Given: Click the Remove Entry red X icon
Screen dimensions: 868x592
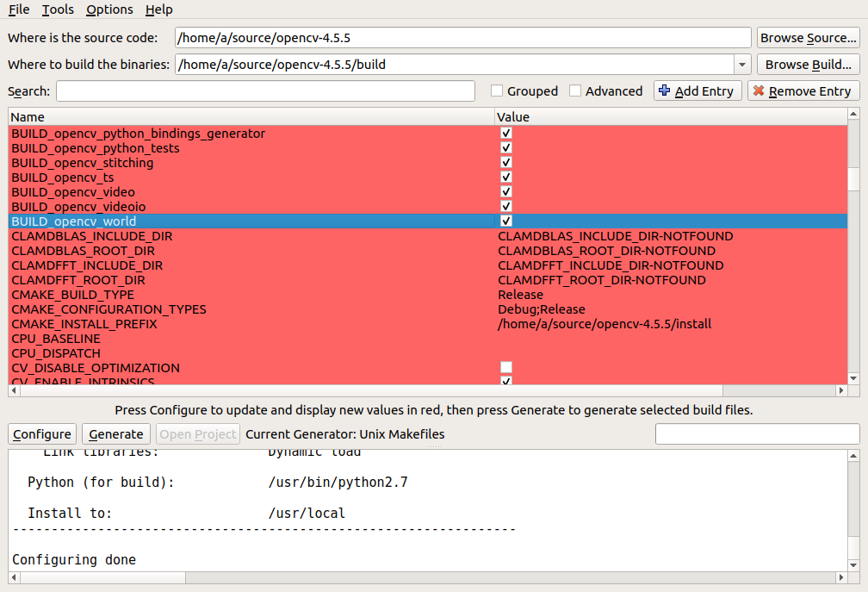Looking at the screenshot, I should pyautogui.click(x=759, y=90).
